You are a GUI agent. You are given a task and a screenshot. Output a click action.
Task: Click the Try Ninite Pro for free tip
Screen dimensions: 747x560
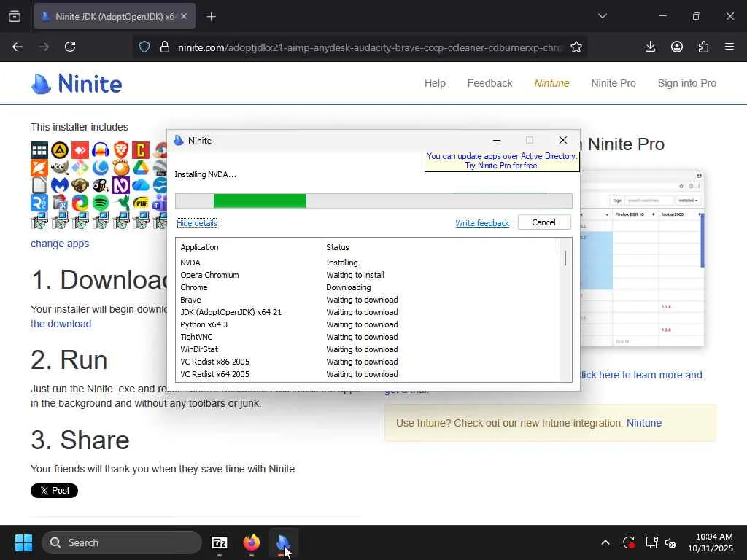[x=502, y=161]
